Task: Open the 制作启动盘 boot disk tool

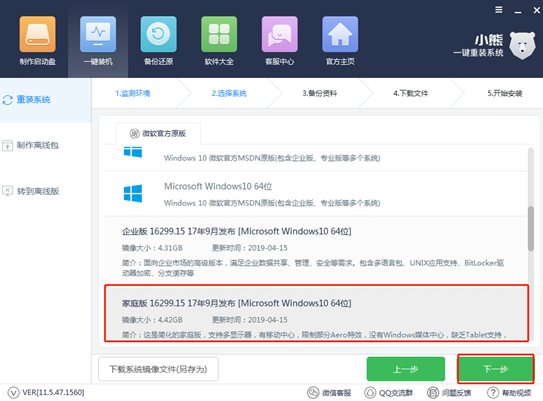Action: (37, 41)
